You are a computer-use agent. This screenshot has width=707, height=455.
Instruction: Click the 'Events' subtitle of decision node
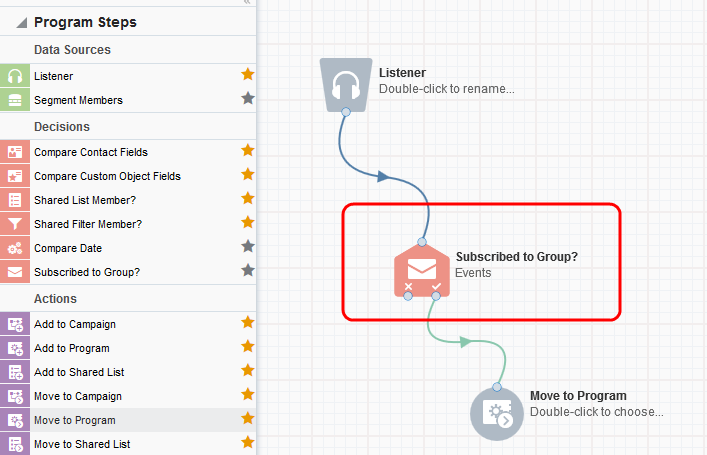[473, 273]
